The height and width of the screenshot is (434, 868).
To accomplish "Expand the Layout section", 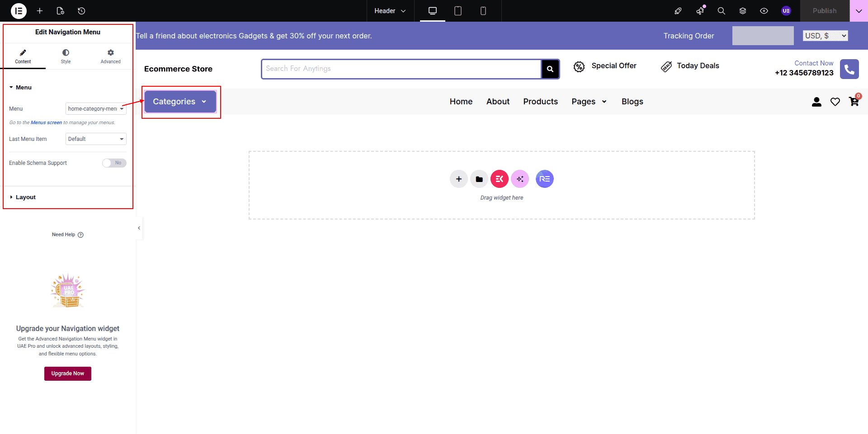I will (x=26, y=197).
